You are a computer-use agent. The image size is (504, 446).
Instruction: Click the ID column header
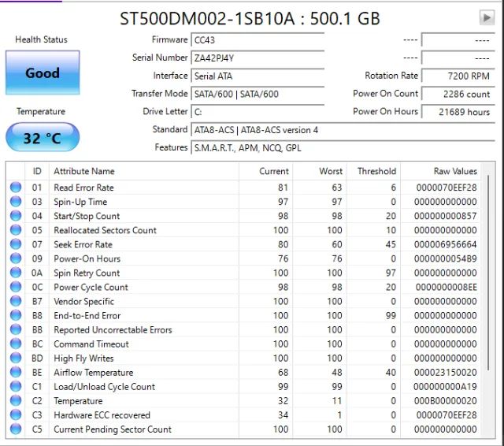coord(37,171)
